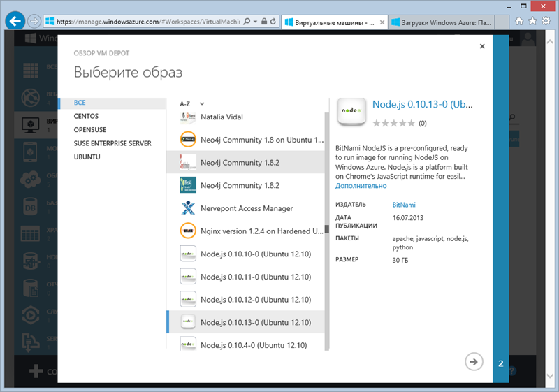Screen dimensions: 559x392
Task: Click the plus create button in portal footer
Action: tap(36, 371)
